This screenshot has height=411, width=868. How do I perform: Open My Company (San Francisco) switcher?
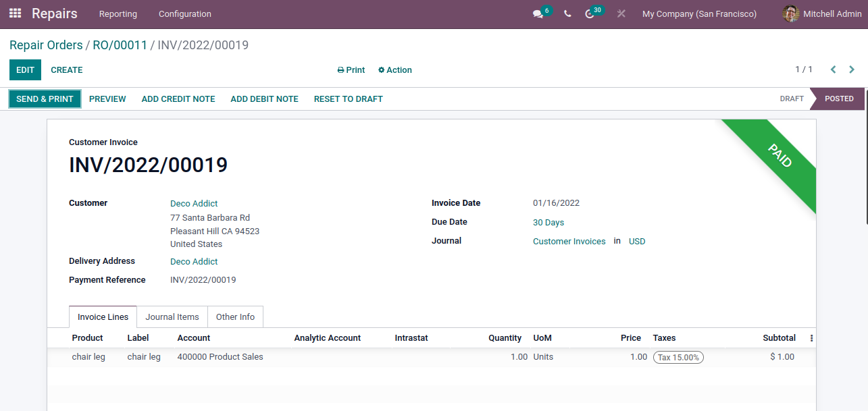(699, 13)
